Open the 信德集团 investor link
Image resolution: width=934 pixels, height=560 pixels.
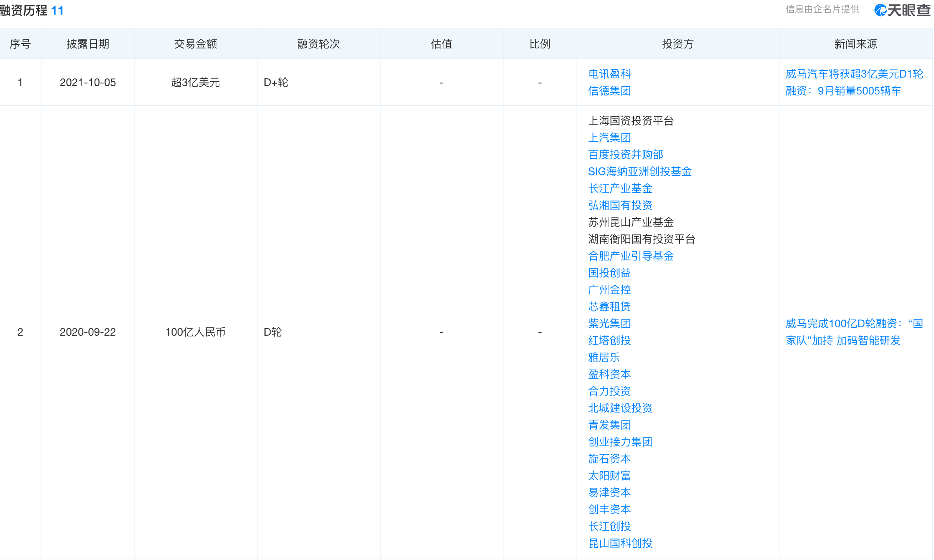[609, 91]
